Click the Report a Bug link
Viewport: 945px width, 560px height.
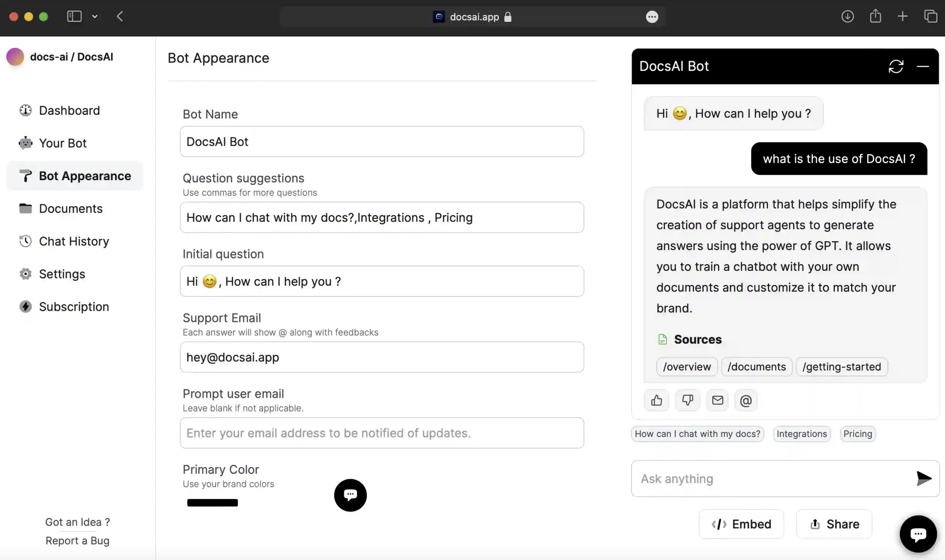77,541
